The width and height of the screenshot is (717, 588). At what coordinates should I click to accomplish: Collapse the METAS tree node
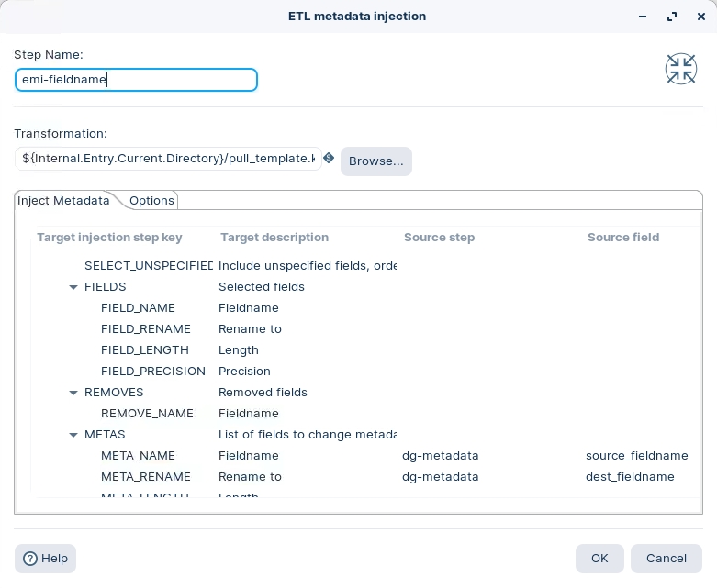point(73,435)
